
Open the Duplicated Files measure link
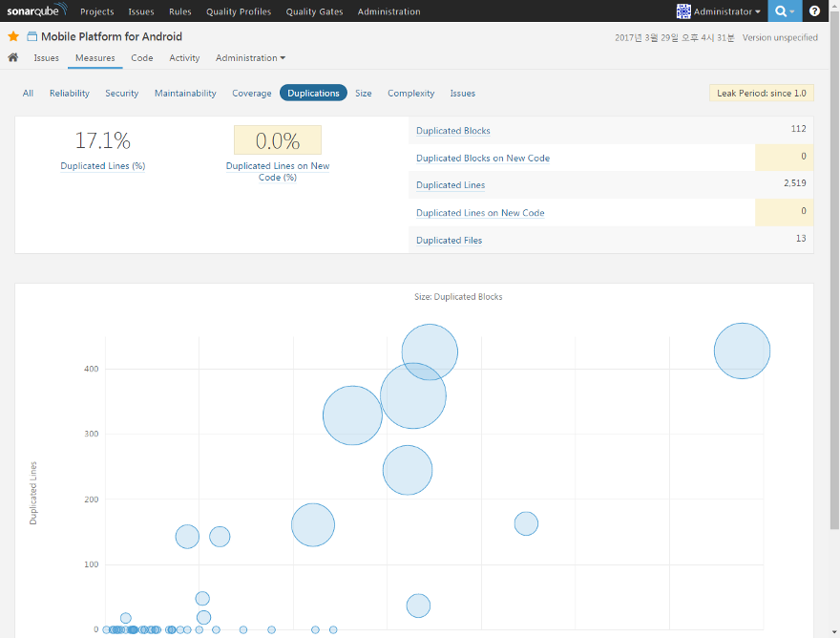coord(449,240)
